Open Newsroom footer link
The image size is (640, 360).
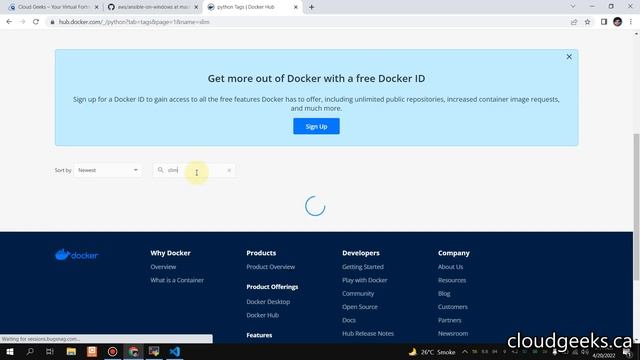(x=453, y=333)
